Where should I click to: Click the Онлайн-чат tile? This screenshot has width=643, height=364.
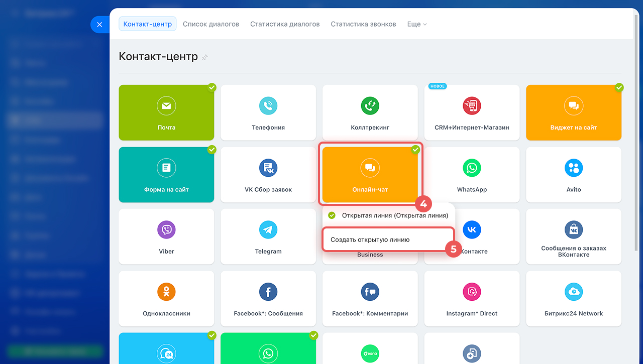pyautogui.click(x=370, y=175)
